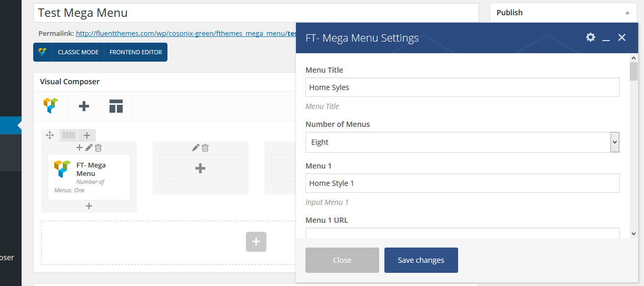Delete first column using its trash icon

click(98, 148)
